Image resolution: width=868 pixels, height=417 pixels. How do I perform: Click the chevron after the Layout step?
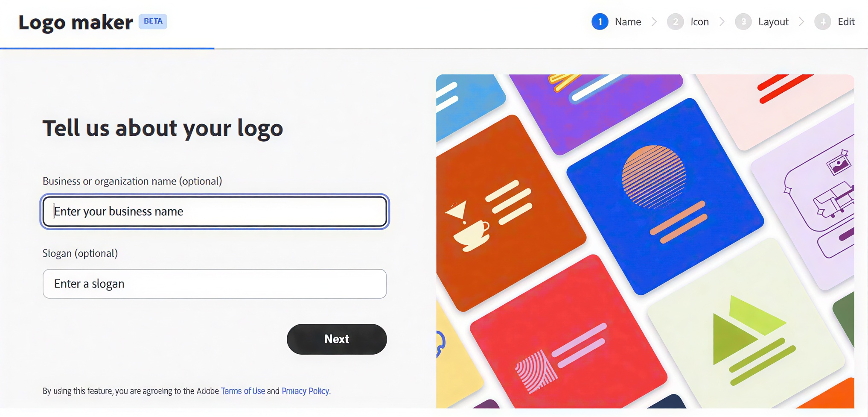pos(801,22)
